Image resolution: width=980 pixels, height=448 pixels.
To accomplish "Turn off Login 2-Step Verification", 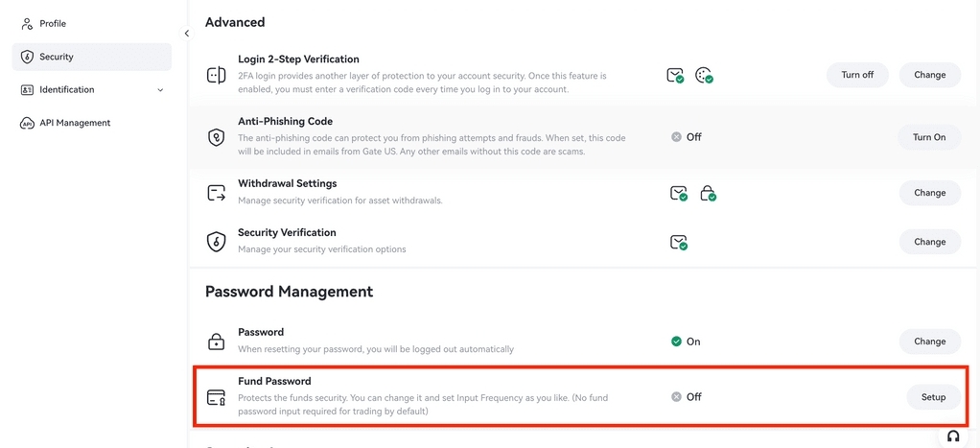I will coord(857,75).
